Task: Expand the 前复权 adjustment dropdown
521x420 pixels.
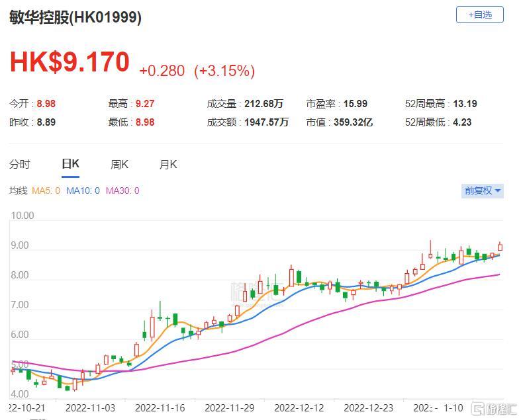Action: point(483,191)
